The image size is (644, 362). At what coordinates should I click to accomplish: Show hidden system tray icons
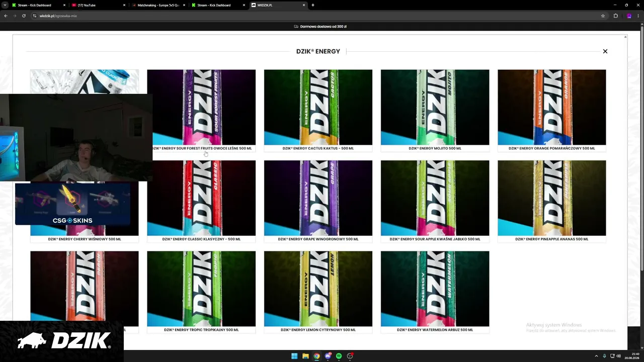click(596, 356)
